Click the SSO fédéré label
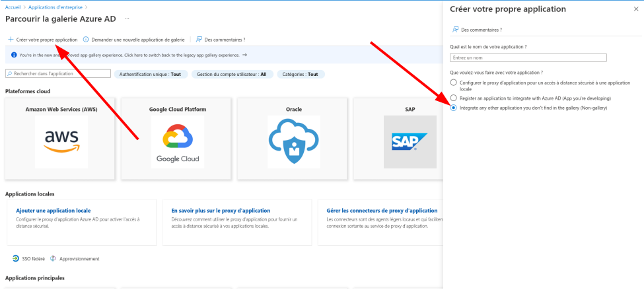Screen dimensions: 644x290 (x=33, y=259)
